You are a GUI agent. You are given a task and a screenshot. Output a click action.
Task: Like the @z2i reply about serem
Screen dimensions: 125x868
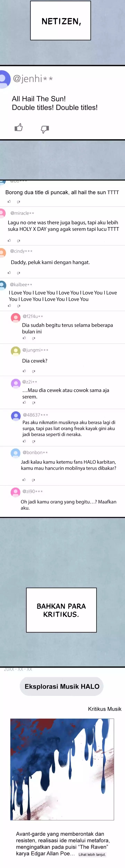coord(24,403)
